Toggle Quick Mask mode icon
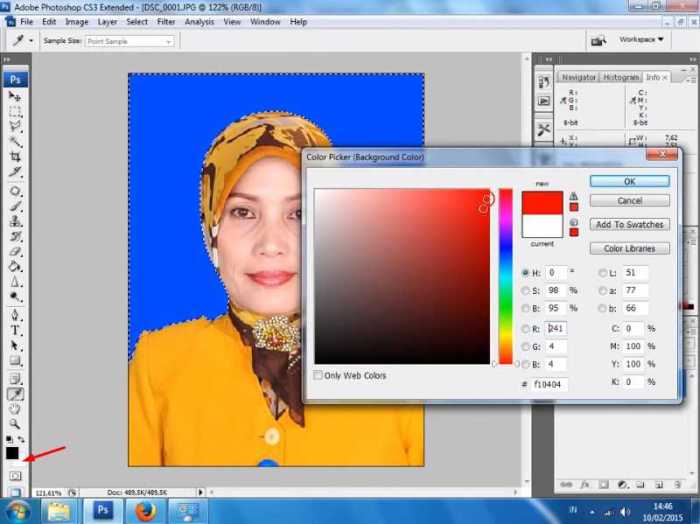 click(15, 476)
